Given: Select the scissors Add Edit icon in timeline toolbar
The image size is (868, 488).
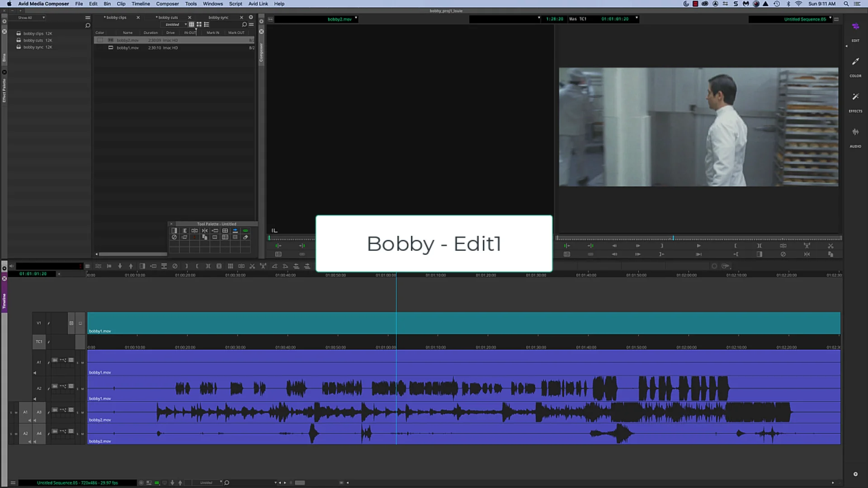Looking at the screenshot, I should click(252, 266).
